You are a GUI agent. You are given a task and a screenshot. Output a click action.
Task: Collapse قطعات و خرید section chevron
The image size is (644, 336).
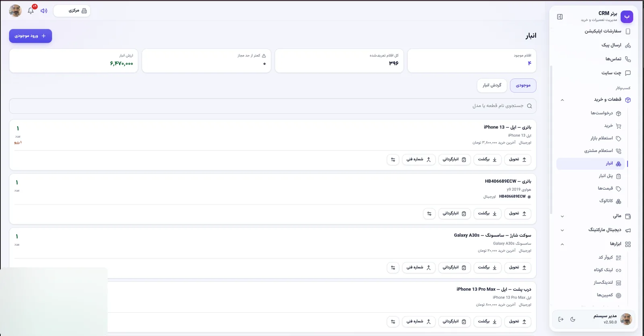coord(562,100)
